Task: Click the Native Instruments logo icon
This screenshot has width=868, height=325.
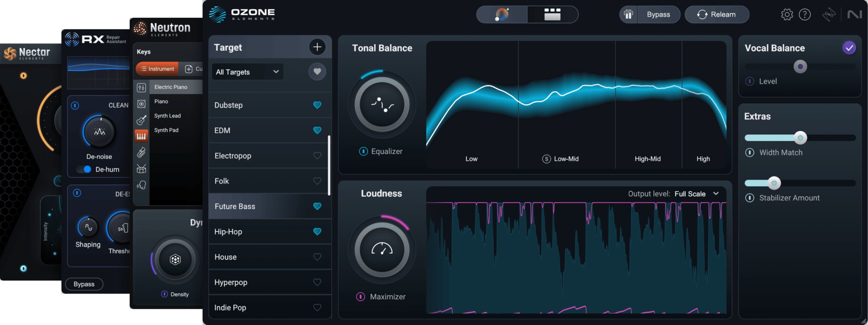Action: click(854, 14)
